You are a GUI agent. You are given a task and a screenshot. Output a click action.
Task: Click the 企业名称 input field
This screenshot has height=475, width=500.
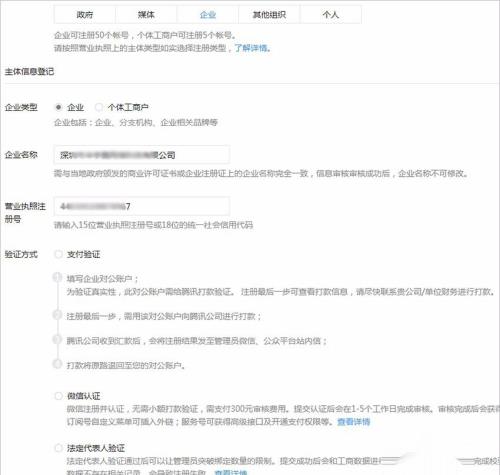(x=142, y=155)
